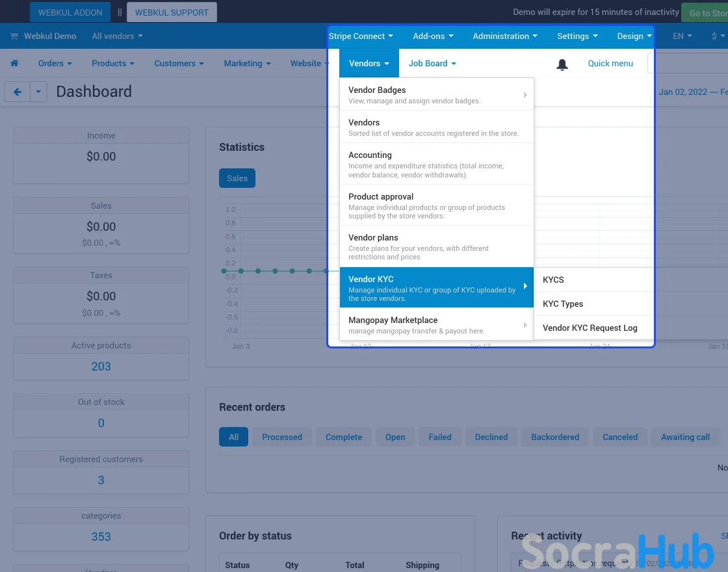Open the EN language selector
The image size is (728, 572).
tap(682, 36)
